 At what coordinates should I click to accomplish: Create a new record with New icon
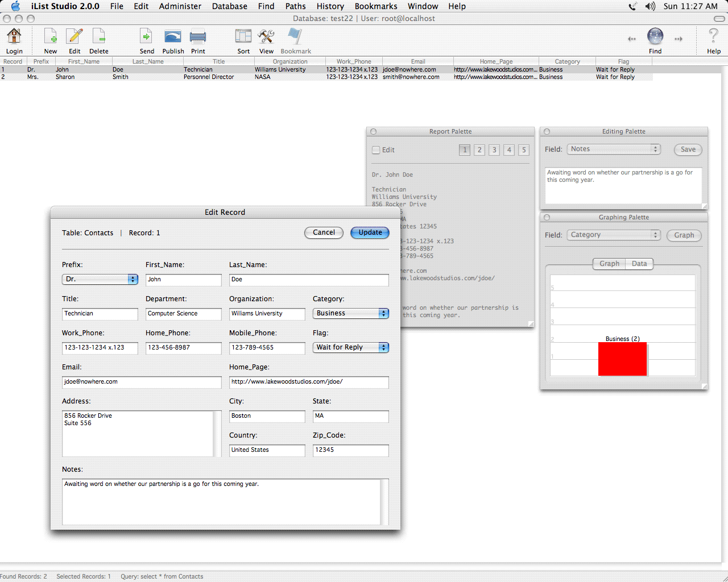51,36
